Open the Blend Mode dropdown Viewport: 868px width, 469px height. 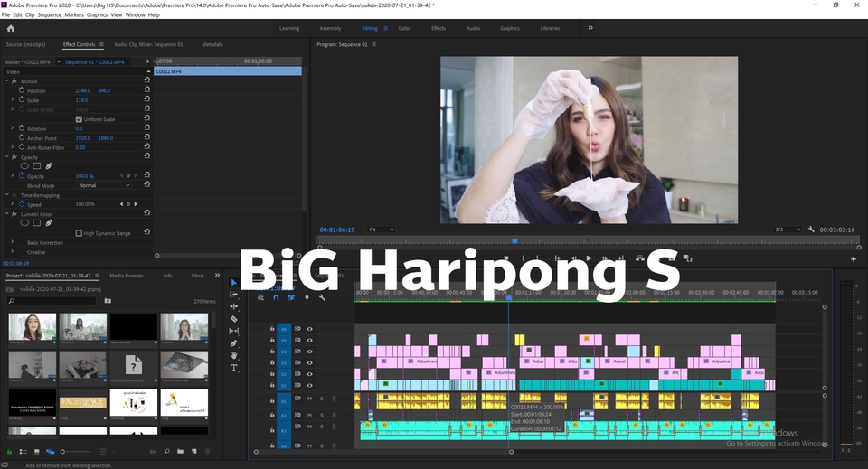point(104,185)
